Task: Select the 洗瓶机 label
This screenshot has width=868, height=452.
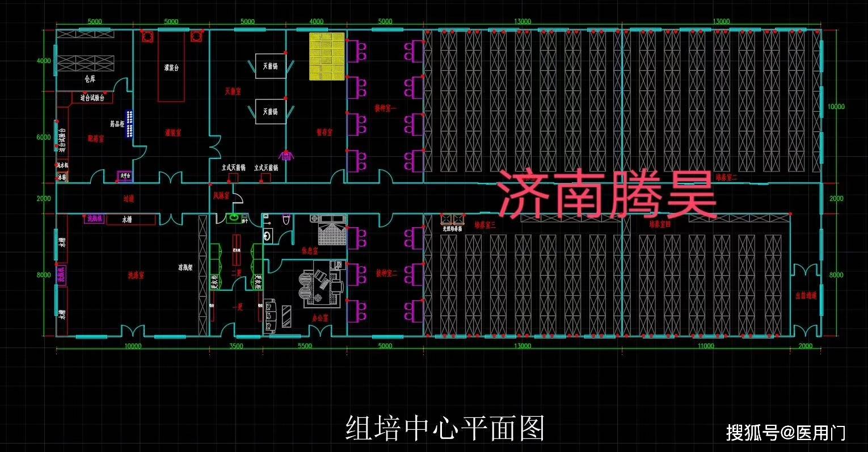Action: tap(94, 219)
